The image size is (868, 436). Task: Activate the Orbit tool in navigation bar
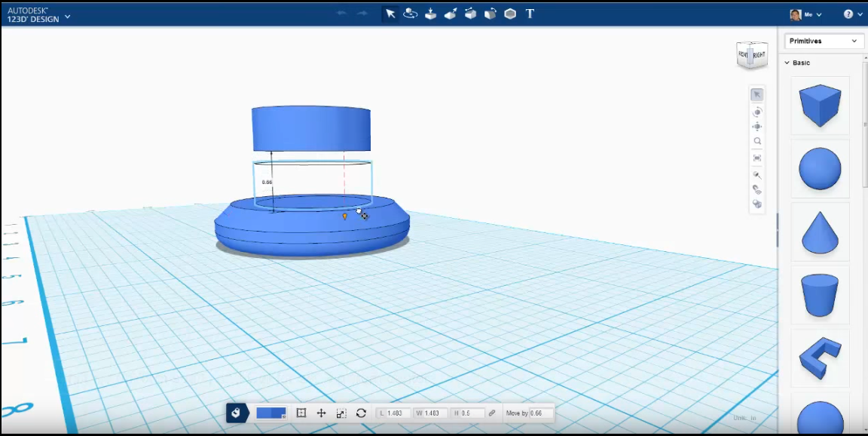(756, 112)
